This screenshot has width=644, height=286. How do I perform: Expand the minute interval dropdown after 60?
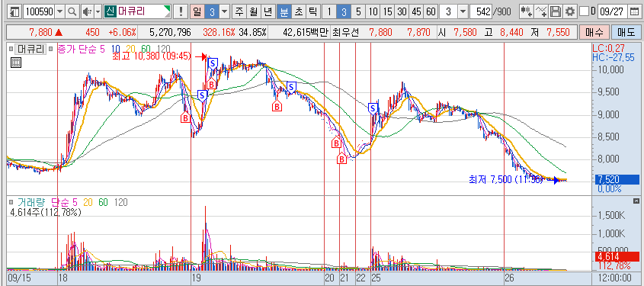pos(463,12)
